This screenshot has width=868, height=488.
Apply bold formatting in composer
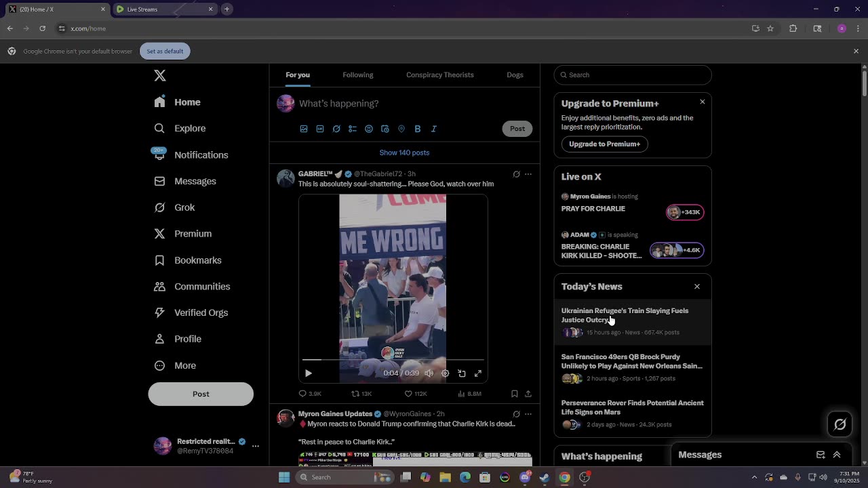[x=418, y=129]
